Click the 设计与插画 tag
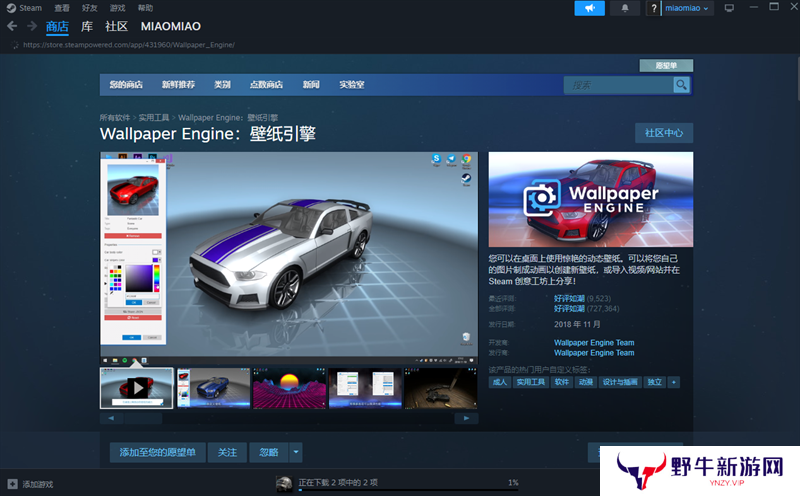Image resolution: width=800 pixels, height=496 pixels. click(620, 382)
